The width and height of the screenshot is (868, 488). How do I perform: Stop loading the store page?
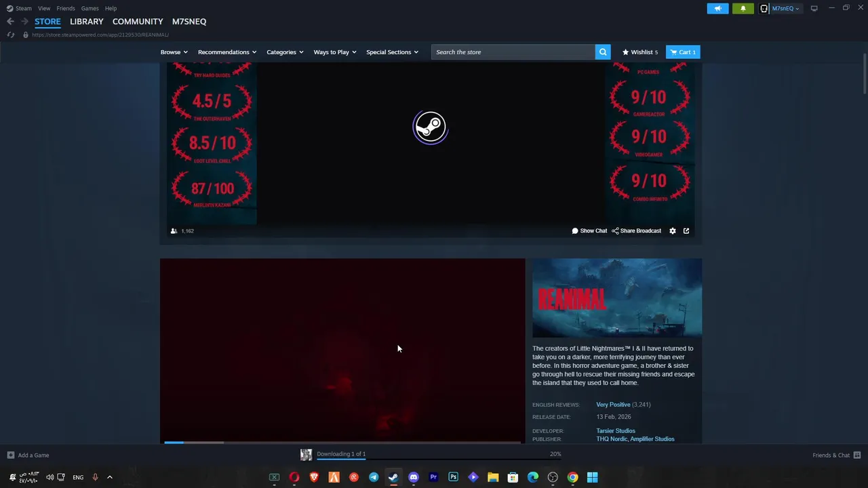(x=11, y=35)
